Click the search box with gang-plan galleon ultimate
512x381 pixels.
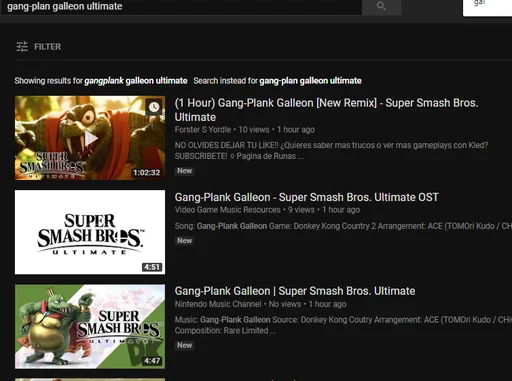tap(182, 6)
